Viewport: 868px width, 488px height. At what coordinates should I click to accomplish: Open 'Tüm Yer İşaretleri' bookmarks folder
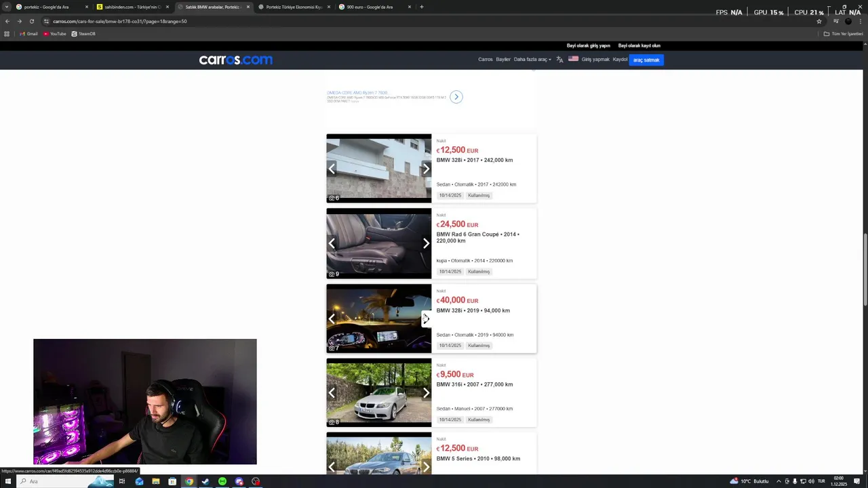point(843,34)
